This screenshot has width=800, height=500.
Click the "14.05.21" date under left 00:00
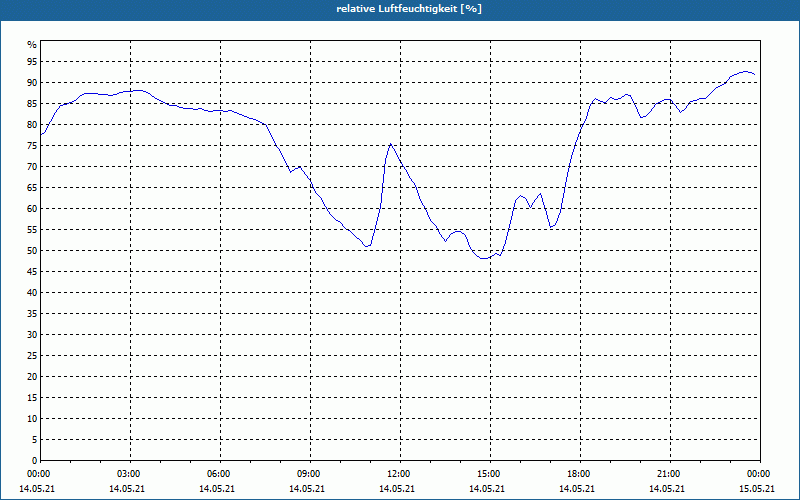[37, 489]
